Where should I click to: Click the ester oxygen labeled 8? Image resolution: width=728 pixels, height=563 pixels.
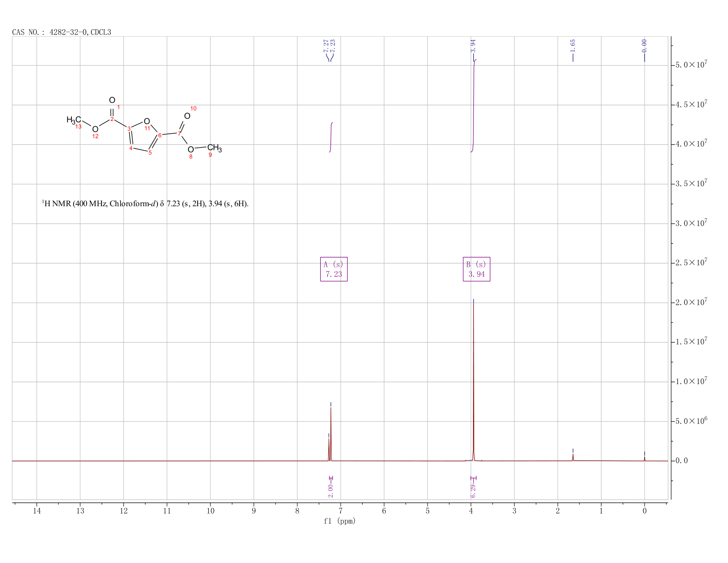191,149
